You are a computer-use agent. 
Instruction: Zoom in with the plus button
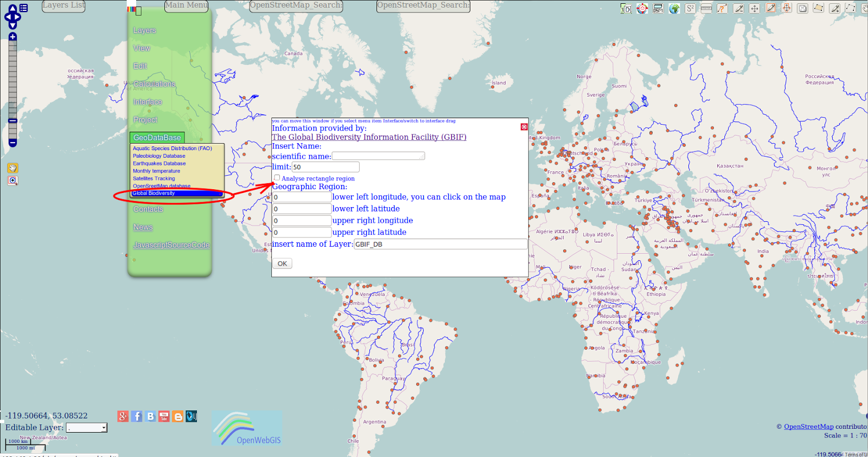coord(12,37)
